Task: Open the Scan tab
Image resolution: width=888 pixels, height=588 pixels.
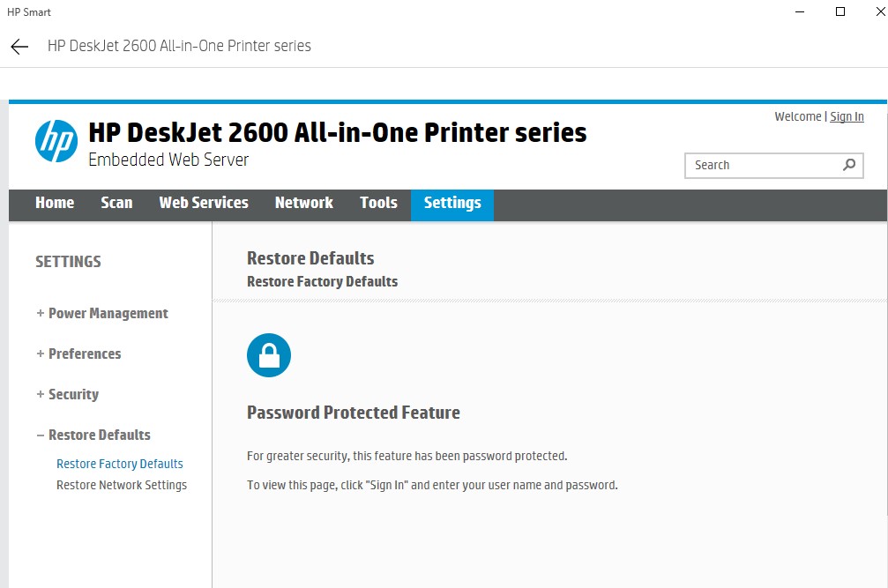Action: [116, 205]
